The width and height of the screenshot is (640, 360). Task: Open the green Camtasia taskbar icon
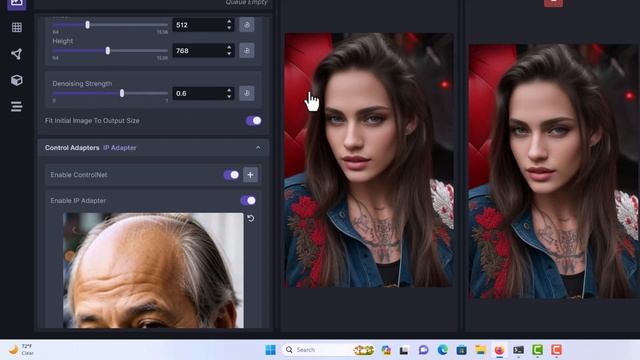[537, 350]
